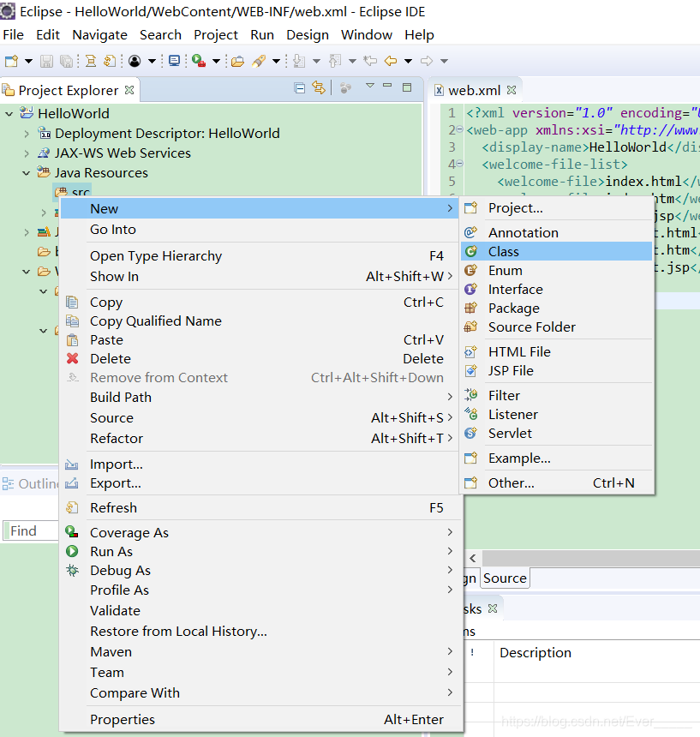This screenshot has width=700, height=737.
Task: Close the web.xml editor tab
Action: [512, 90]
